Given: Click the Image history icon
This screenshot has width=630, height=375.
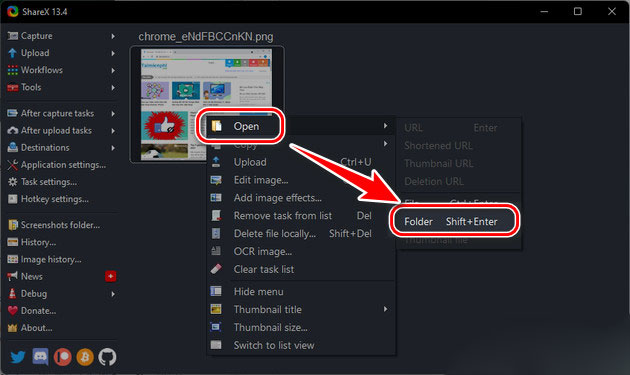Looking at the screenshot, I should pos(13,259).
